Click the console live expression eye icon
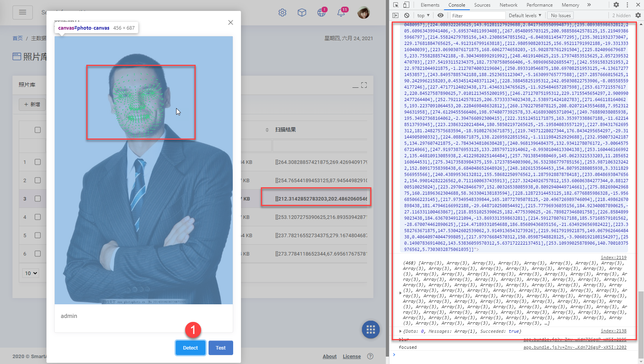This screenshot has width=644, height=364. coord(441,15)
